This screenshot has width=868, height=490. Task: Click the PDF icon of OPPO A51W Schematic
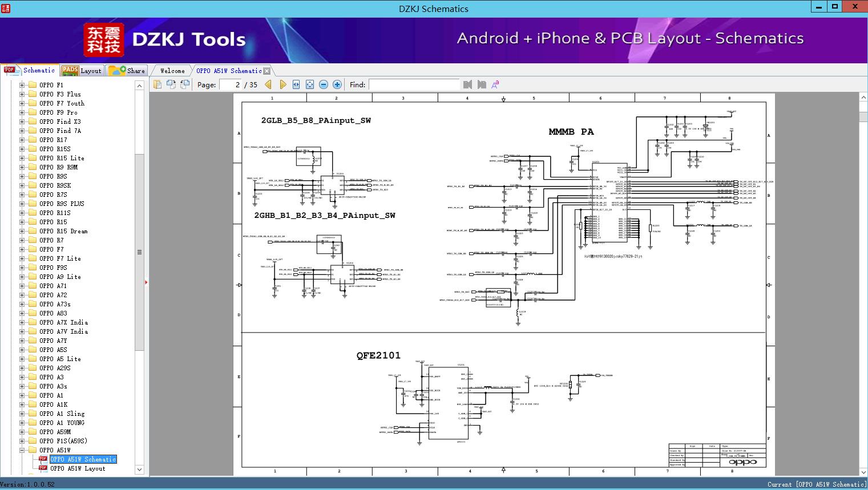coord(43,459)
